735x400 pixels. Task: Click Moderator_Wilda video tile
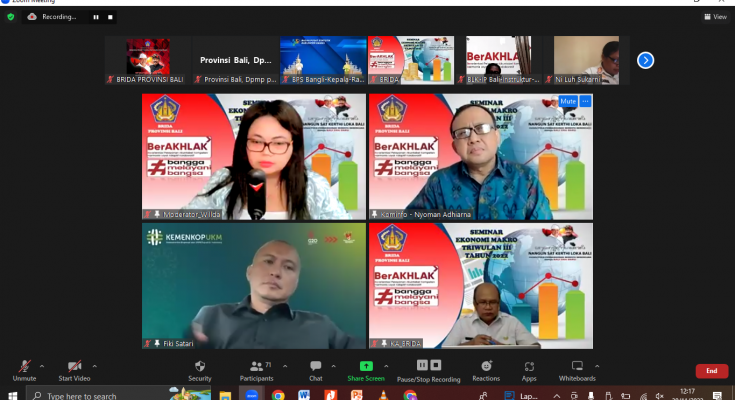254,157
